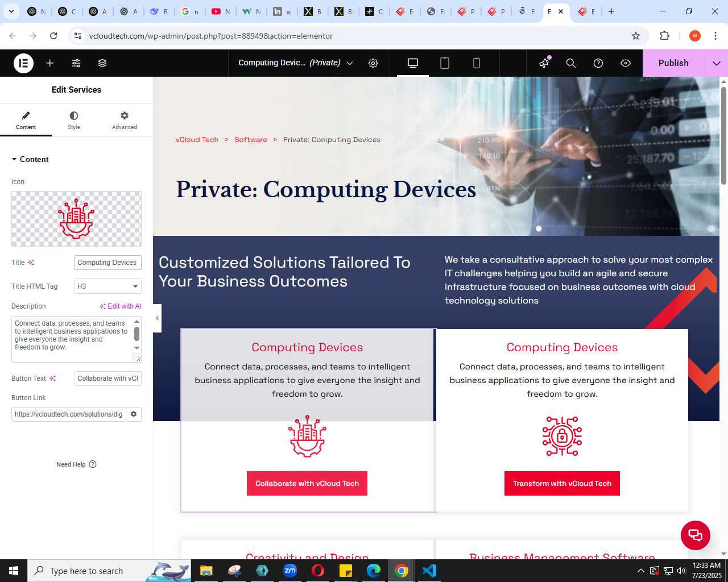Open the What's New megaphone icon

[x=544, y=63]
